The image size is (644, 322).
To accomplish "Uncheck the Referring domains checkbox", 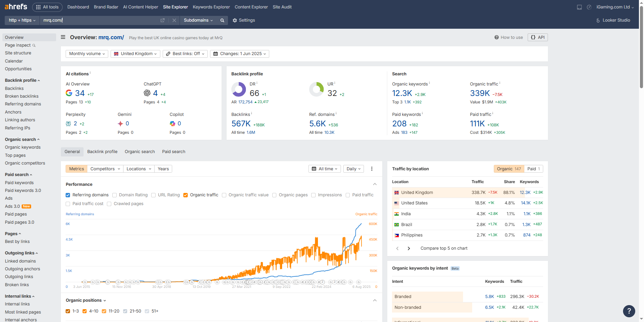I will click(68, 195).
